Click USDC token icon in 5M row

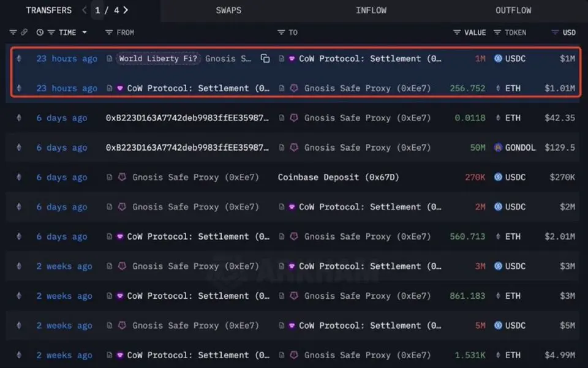tap(498, 325)
